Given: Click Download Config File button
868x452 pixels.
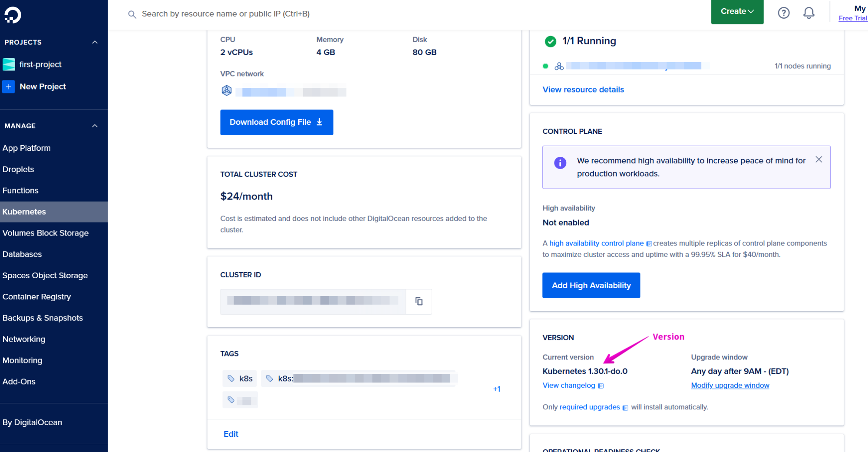Looking at the screenshot, I should [x=277, y=122].
